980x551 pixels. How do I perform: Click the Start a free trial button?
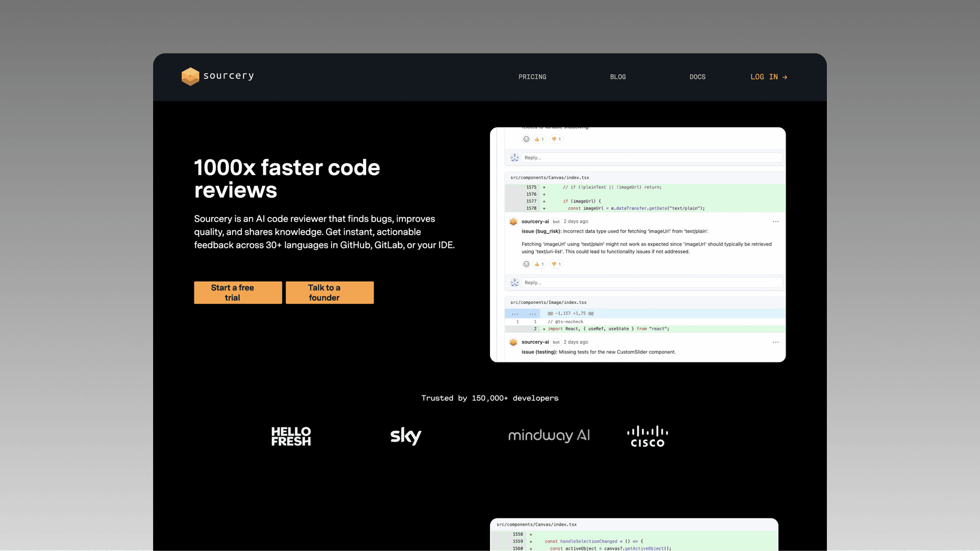237,292
